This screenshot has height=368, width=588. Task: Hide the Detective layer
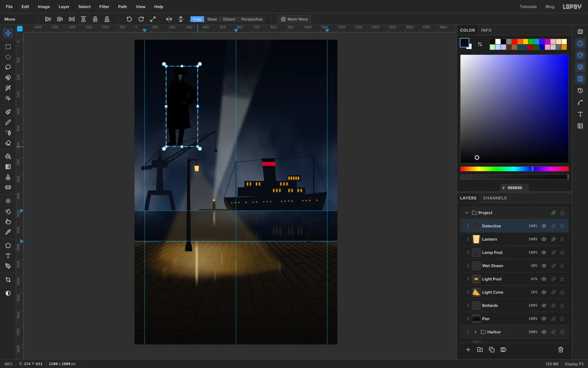pos(544,226)
